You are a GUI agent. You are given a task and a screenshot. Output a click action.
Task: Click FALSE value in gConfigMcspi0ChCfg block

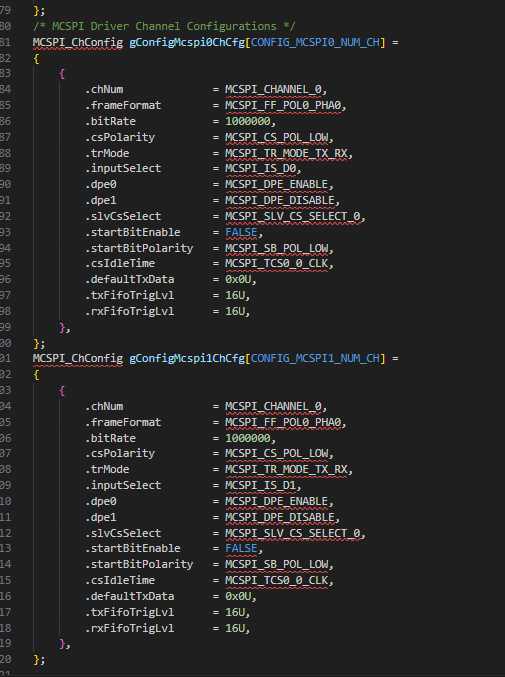(241, 232)
